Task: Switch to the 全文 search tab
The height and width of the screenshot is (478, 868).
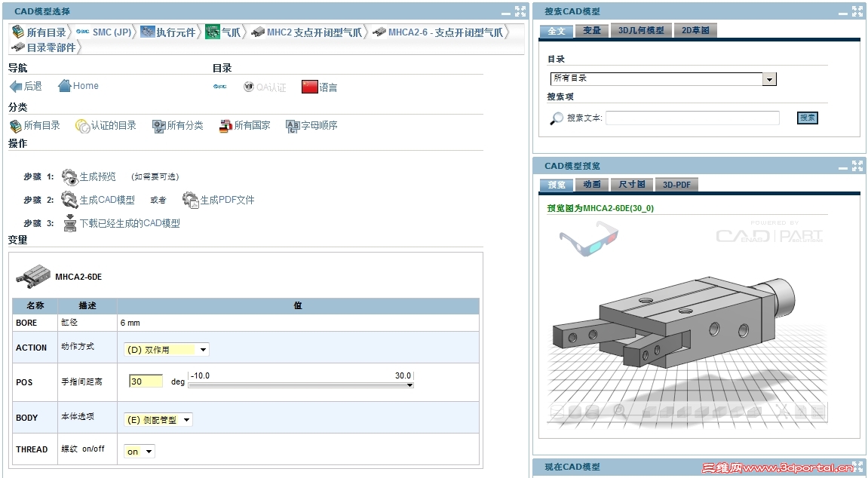Action: point(557,31)
